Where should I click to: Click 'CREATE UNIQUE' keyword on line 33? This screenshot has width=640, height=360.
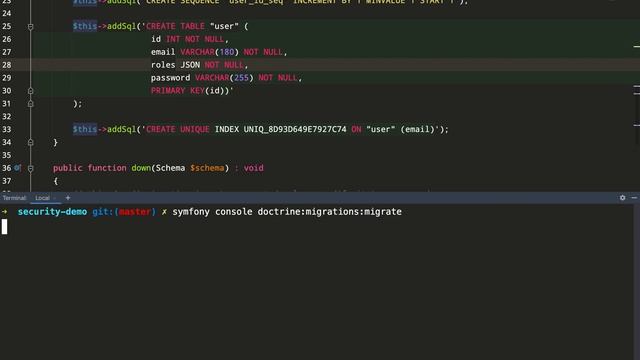click(178, 129)
